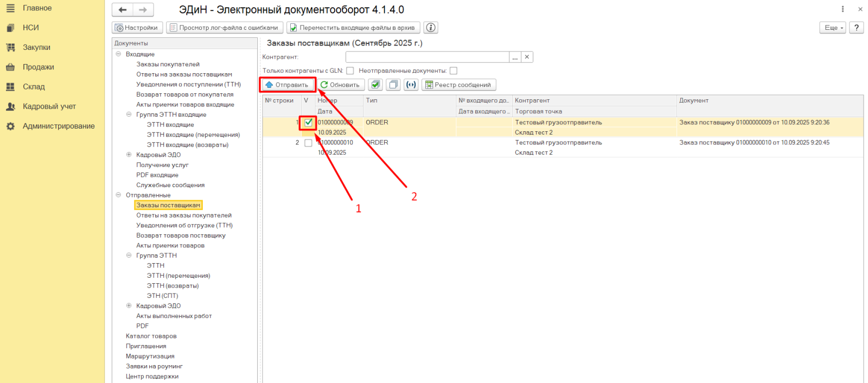Screen dimensions: 868x383
Task: Open the help question mark button
Action: pyautogui.click(x=856, y=28)
